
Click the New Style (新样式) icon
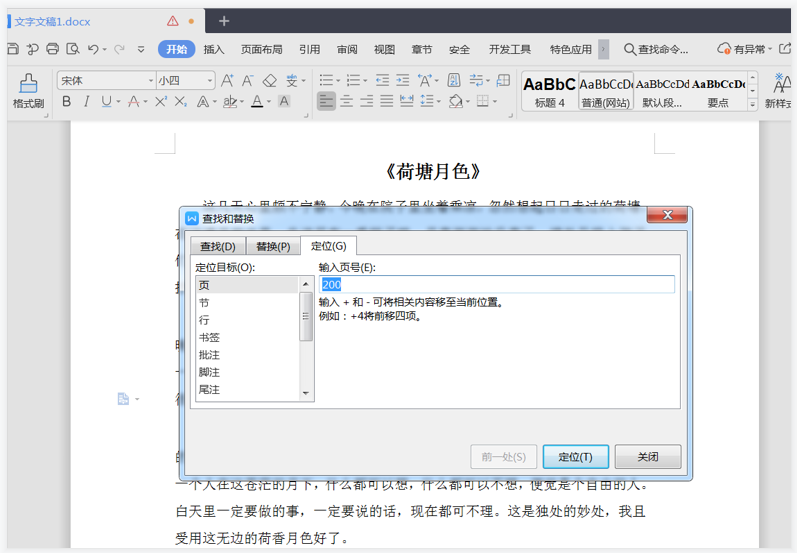[x=780, y=91]
